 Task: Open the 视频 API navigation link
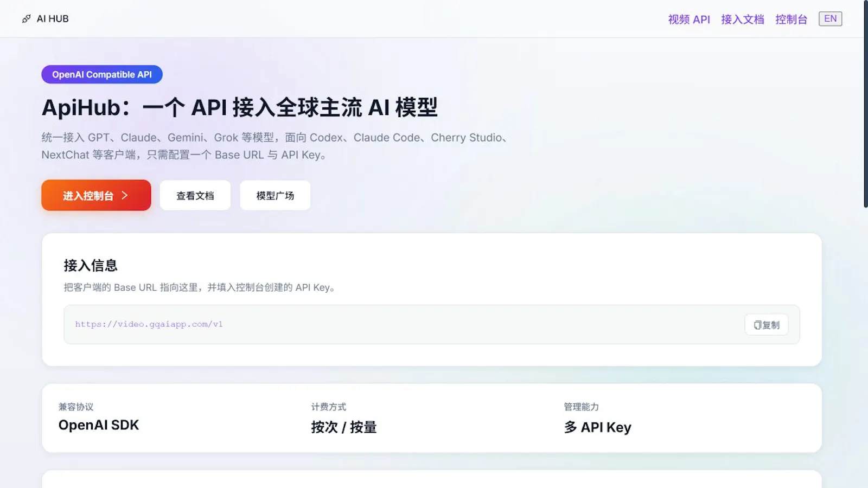click(689, 20)
